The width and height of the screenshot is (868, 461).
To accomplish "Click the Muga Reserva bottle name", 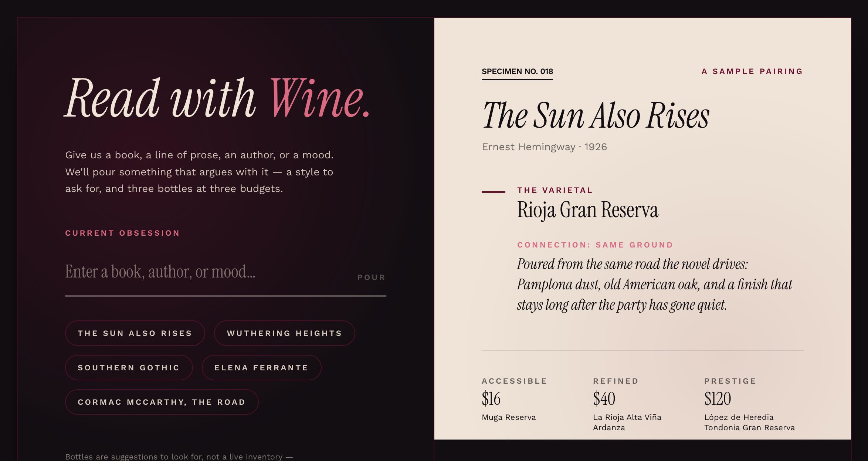I will [x=509, y=417].
